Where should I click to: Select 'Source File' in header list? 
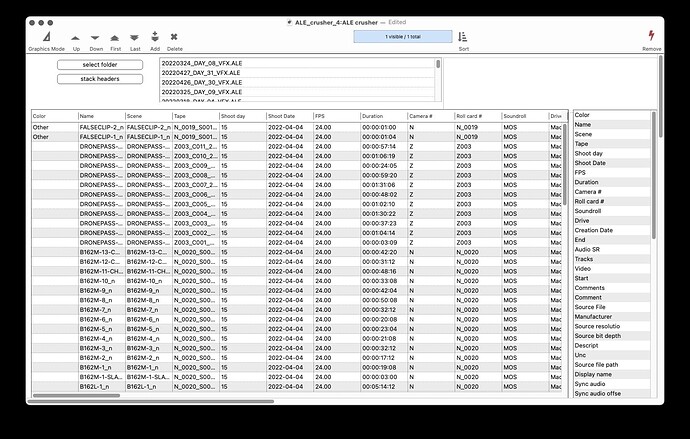[612, 307]
